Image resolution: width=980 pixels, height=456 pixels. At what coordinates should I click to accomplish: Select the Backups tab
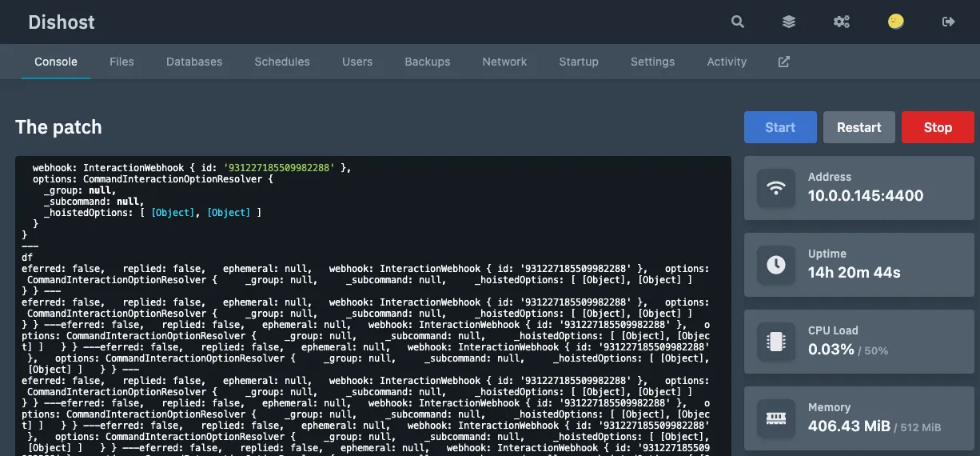pos(427,62)
